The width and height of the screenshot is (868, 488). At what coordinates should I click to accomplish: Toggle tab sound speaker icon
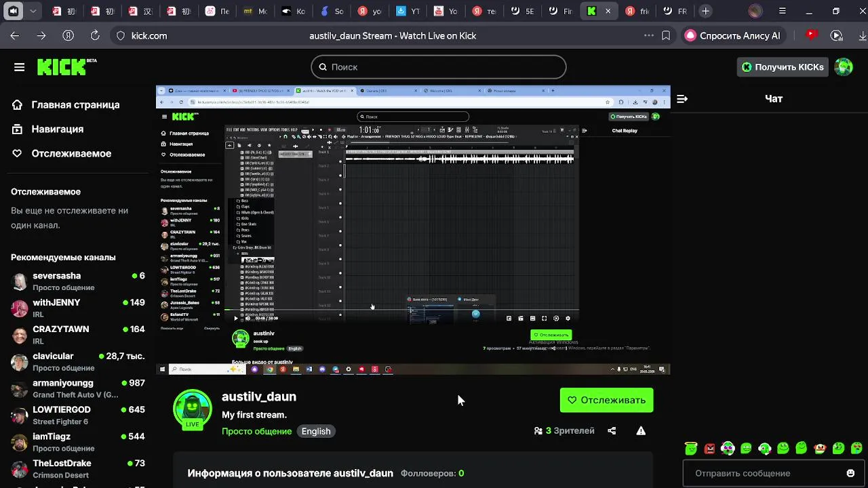pyautogui.click(x=13, y=11)
